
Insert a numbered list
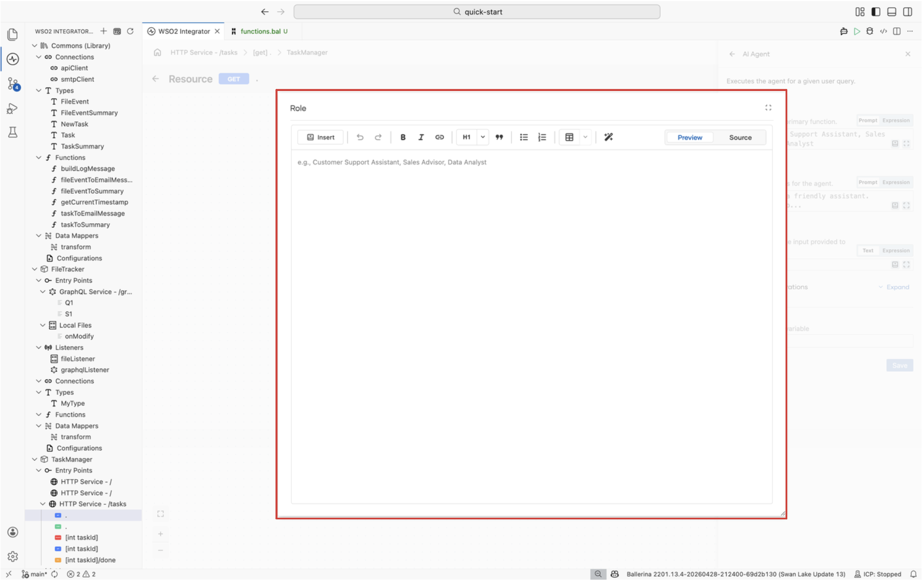542,137
